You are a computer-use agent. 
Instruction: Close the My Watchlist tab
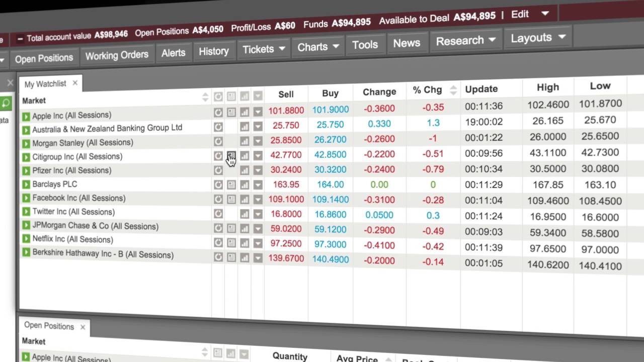[75, 82]
